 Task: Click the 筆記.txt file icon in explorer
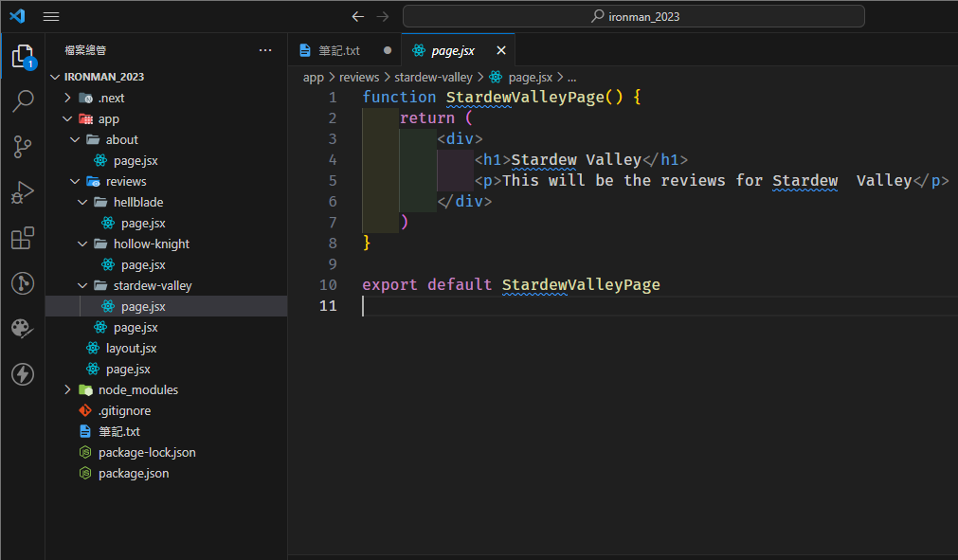pos(85,432)
